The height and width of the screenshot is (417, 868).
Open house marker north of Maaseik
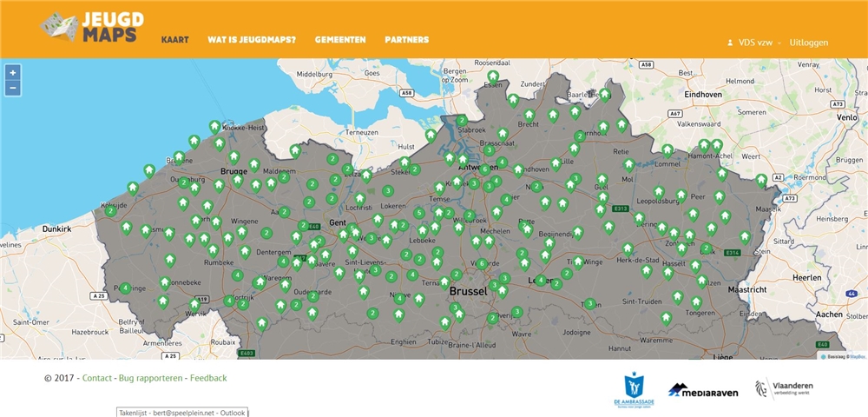[x=762, y=180]
